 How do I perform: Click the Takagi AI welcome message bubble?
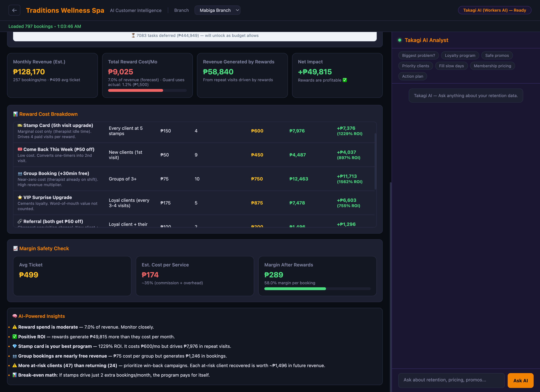(466, 96)
